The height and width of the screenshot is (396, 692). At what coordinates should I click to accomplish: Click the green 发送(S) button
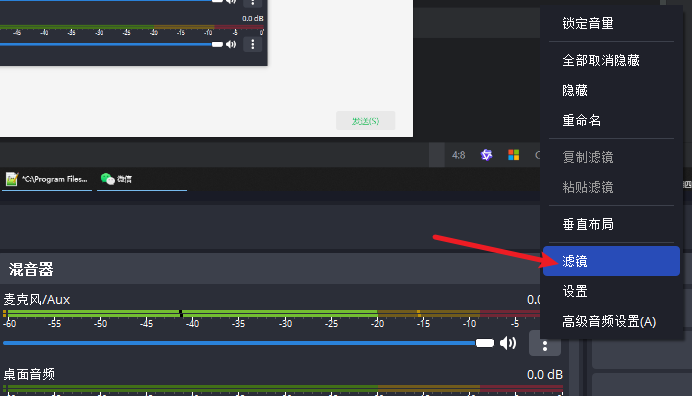point(365,121)
